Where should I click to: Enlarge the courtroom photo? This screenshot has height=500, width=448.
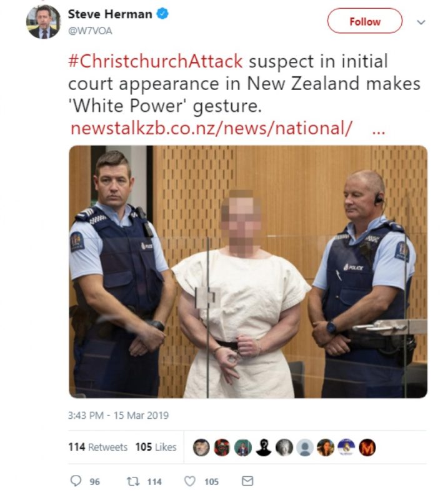pos(248,272)
